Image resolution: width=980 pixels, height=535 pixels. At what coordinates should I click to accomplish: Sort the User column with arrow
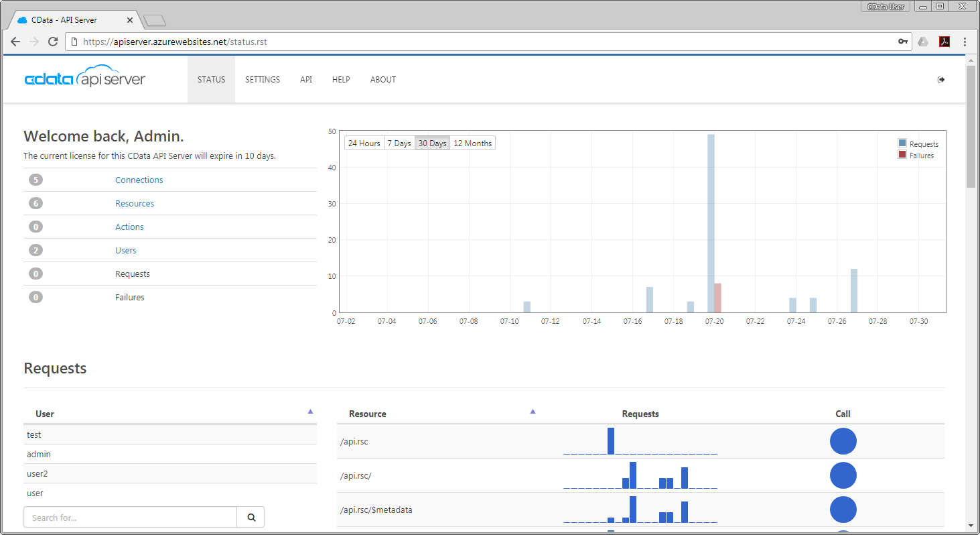click(310, 412)
